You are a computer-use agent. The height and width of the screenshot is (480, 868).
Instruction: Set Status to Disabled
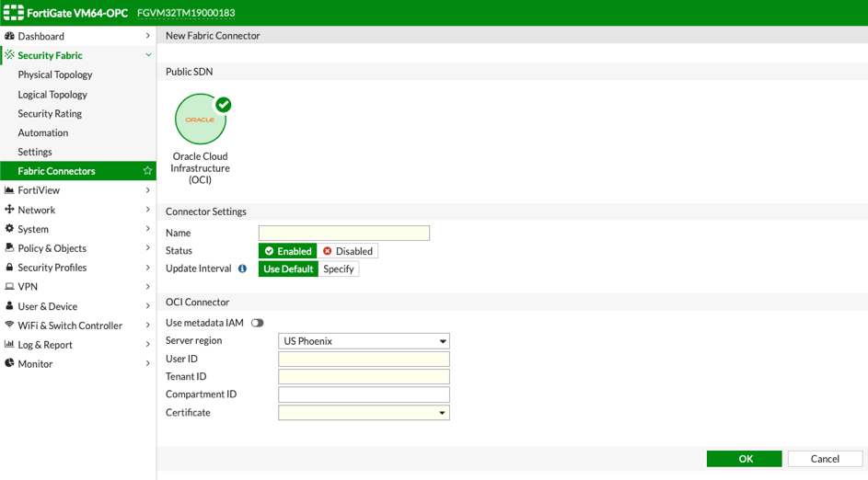[348, 251]
